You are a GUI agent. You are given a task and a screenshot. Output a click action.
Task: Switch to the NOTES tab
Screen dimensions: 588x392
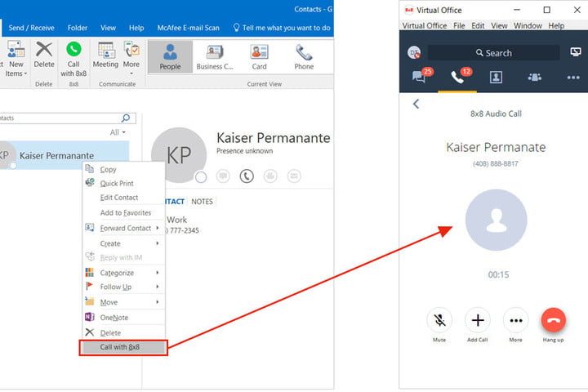202,201
